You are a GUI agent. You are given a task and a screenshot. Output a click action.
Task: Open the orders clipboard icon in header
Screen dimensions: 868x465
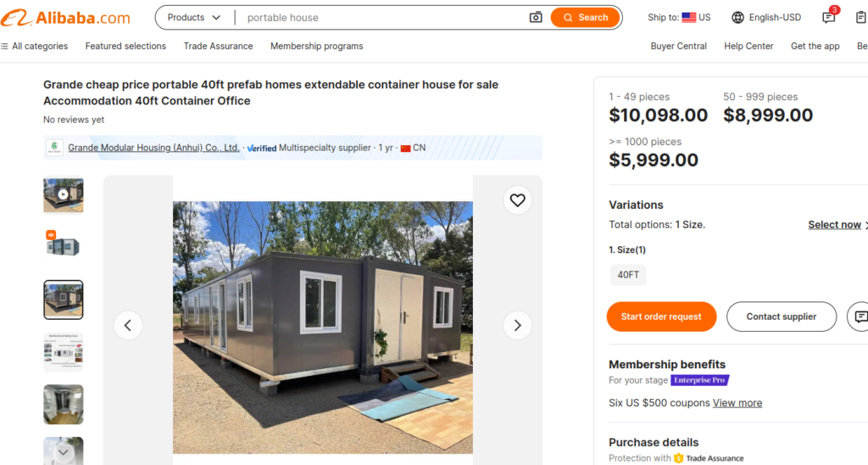[x=862, y=18]
